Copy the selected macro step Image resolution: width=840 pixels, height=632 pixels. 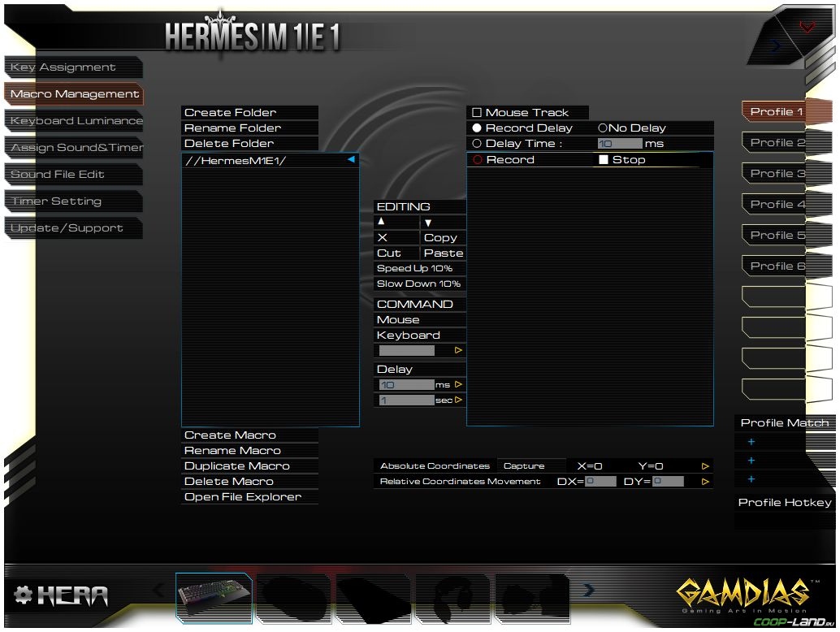[443, 238]
